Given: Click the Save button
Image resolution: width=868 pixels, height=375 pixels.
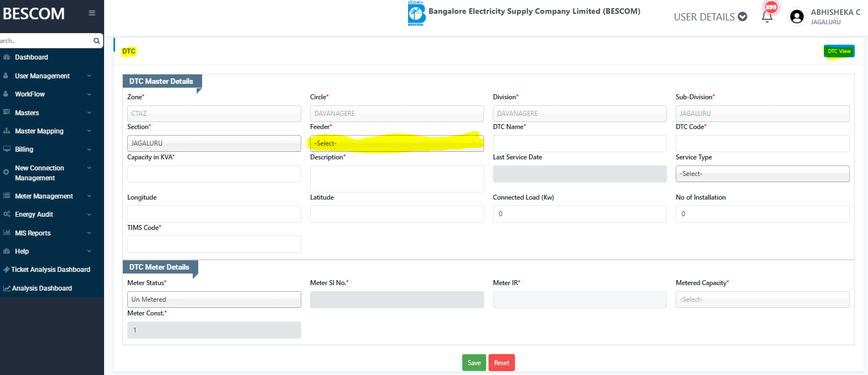Looking at the screenshot, I should [474, 362].
